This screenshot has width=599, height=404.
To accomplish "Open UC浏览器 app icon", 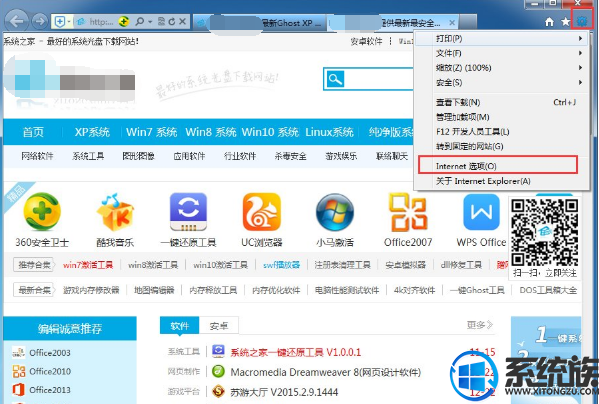I will click(262, 212).
